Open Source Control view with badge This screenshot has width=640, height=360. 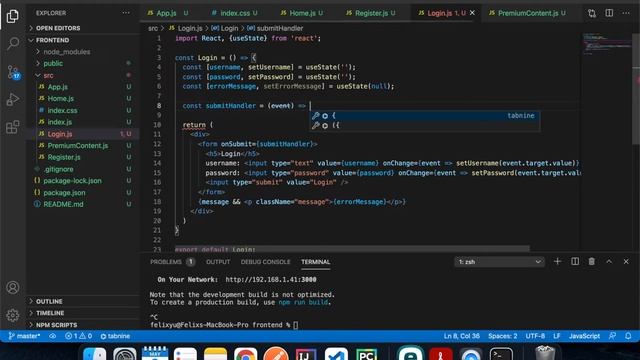tap(13, 72)
